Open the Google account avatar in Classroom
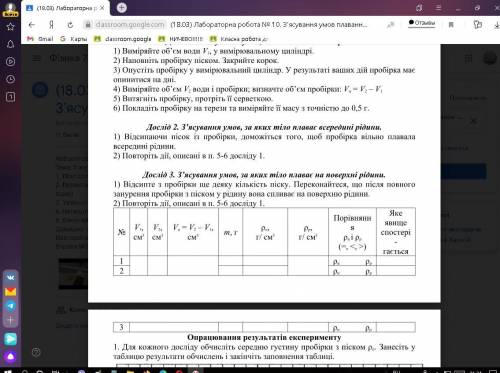The image size is (500, 373). tap(490, 59)
